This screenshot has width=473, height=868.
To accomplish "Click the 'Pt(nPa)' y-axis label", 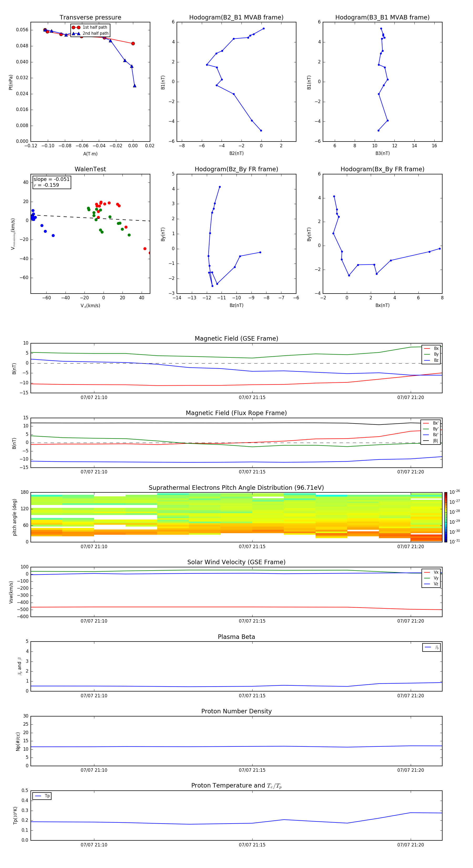I will tap(11, 82).
